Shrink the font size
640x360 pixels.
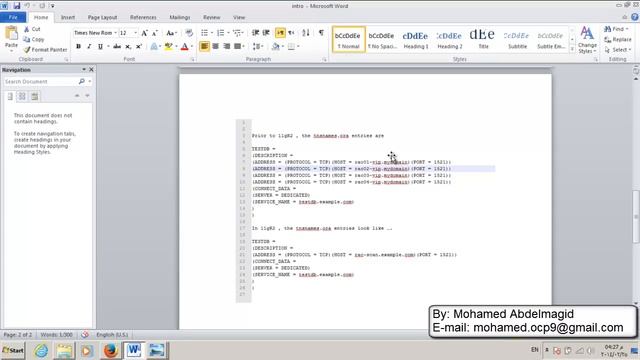coord(155,33)
